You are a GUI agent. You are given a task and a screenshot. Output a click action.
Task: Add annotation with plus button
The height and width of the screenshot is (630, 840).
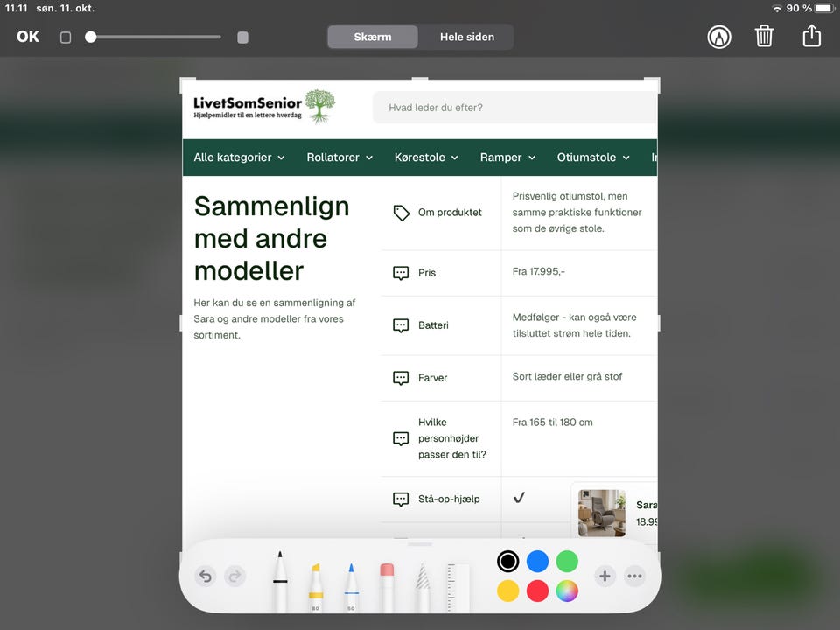click(x=605, y=577)
